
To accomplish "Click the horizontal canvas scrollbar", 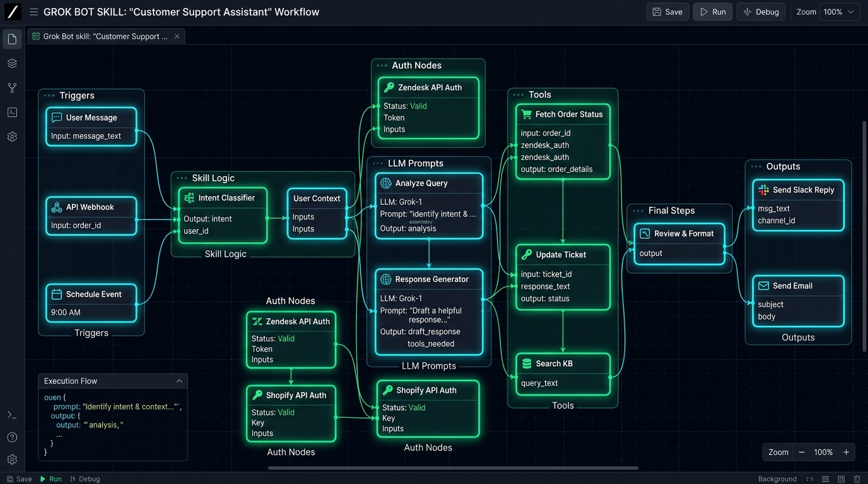I will tap(453, 468).
